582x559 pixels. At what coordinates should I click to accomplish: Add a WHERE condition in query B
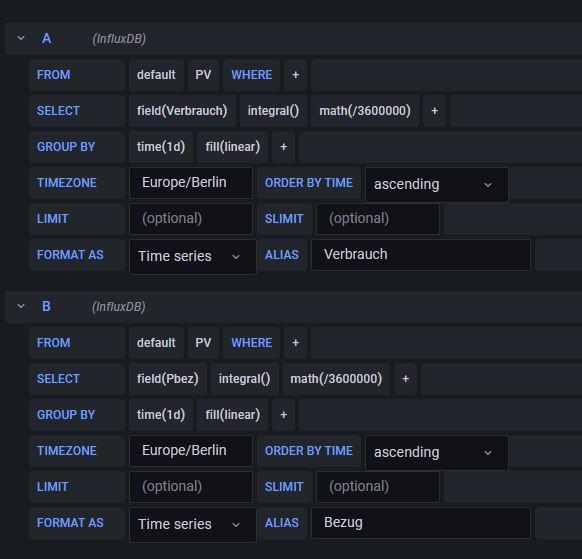[295, 343]
